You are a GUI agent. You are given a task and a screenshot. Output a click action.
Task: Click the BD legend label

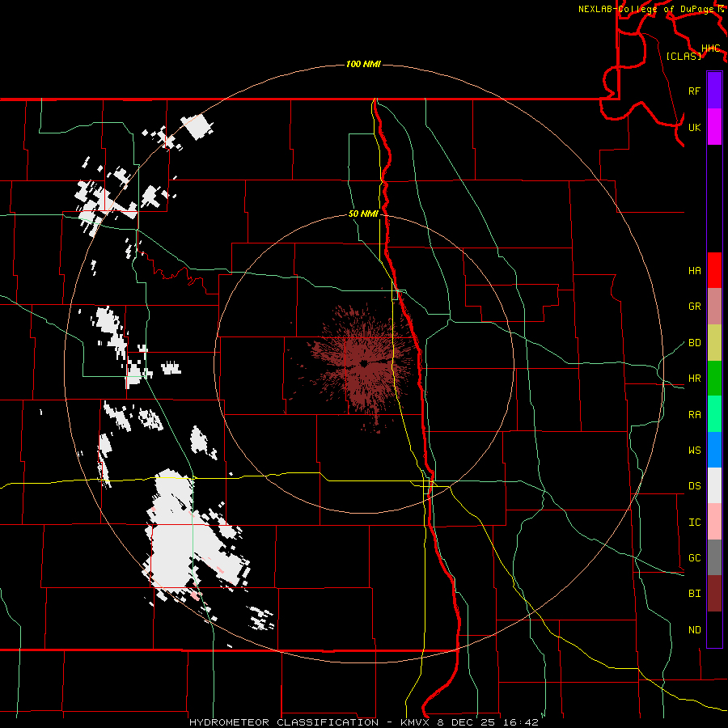click(x=694, y=343)
